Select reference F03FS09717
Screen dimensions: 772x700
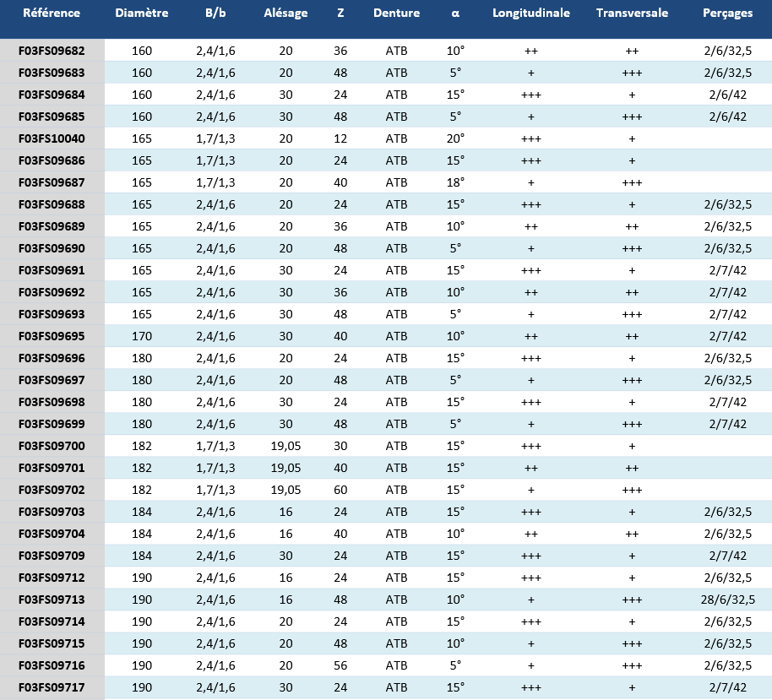(52, 687)
